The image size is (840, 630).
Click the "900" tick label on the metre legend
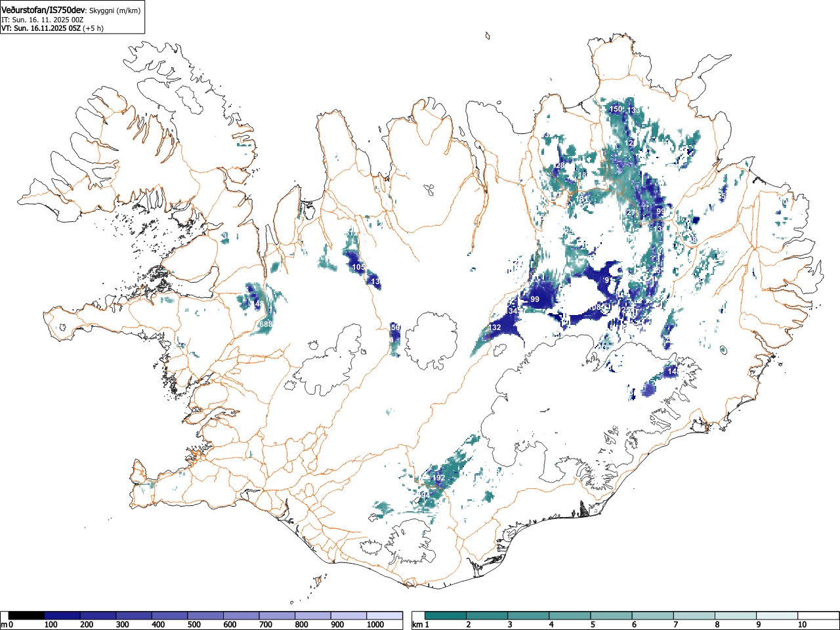[337, 625]
